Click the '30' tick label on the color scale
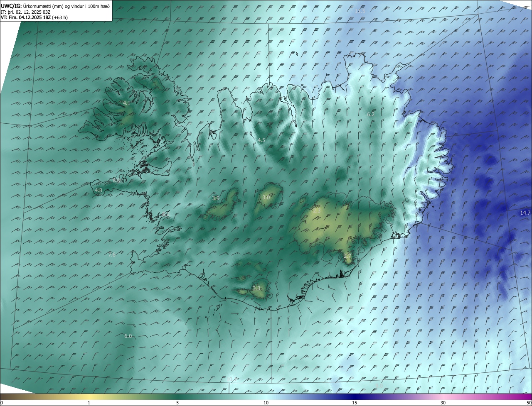 tap(443, 403)
